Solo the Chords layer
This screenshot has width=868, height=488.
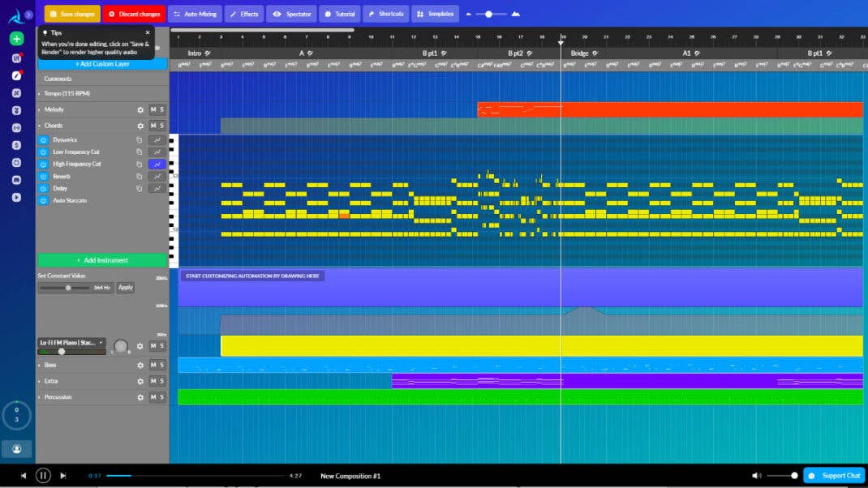[161, 126]
